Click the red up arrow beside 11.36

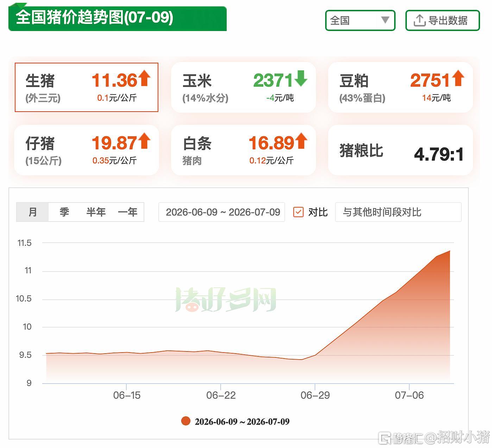pyautogui.click(x=144, y=78)
